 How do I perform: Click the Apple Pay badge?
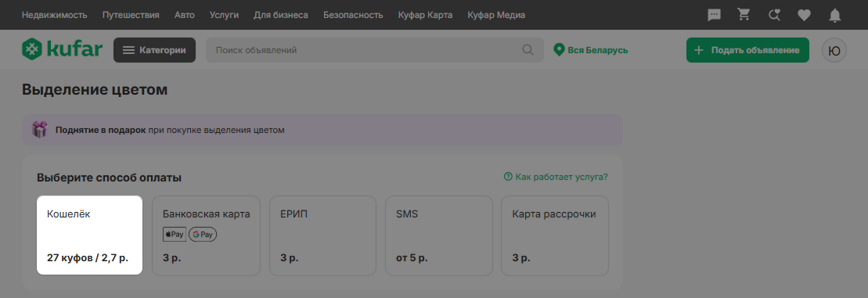coord(175,235)
